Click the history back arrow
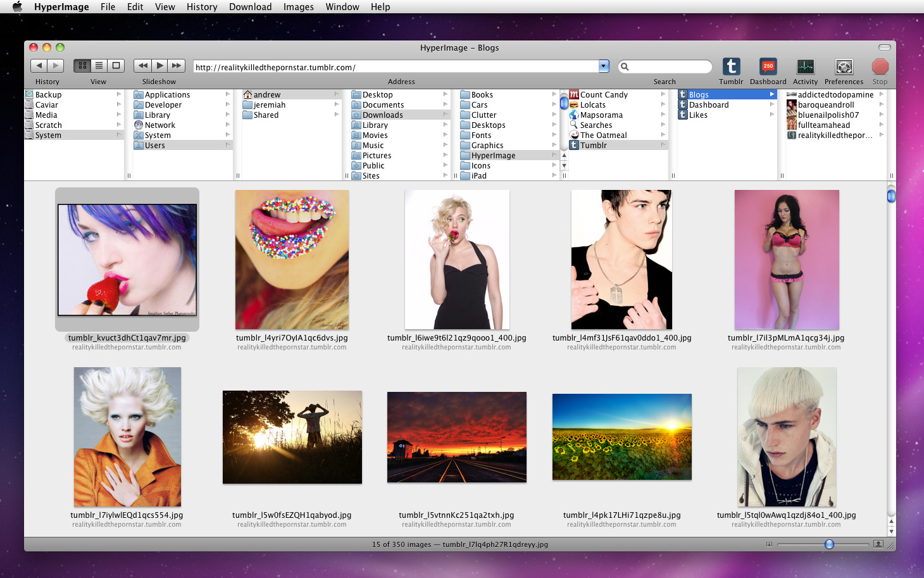Screen dimensions: 924x578 coord(39,65)
